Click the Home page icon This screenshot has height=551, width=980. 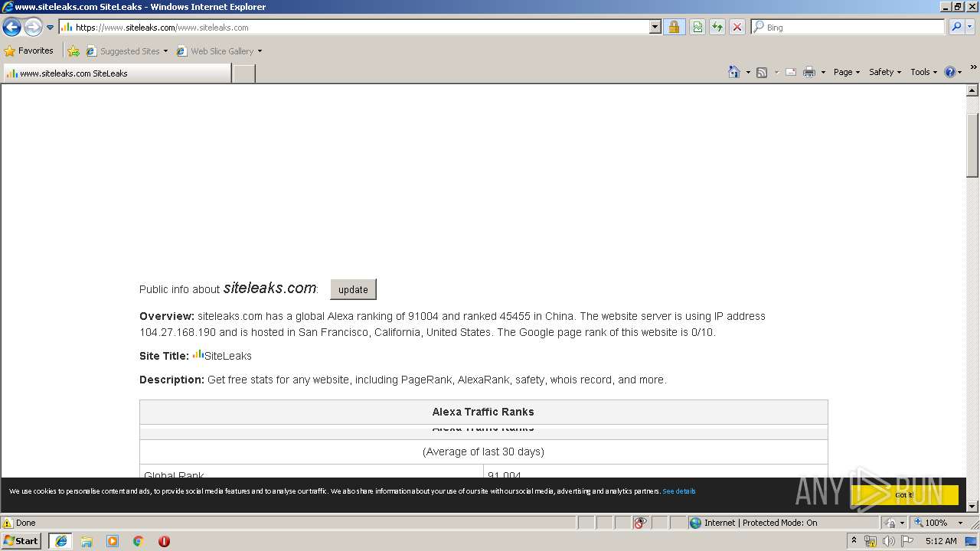click(x=733, y=72)
